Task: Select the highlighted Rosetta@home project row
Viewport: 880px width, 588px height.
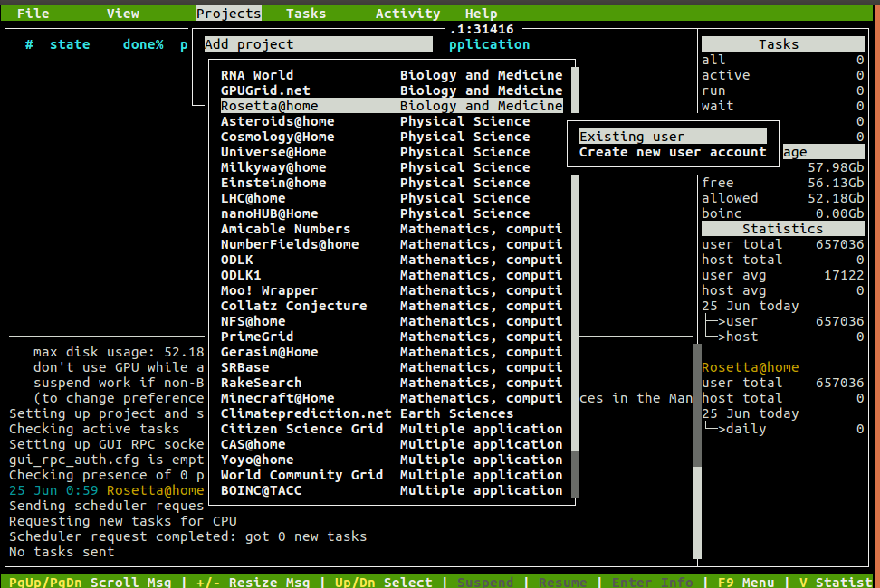Action: (x=392, y=106)
